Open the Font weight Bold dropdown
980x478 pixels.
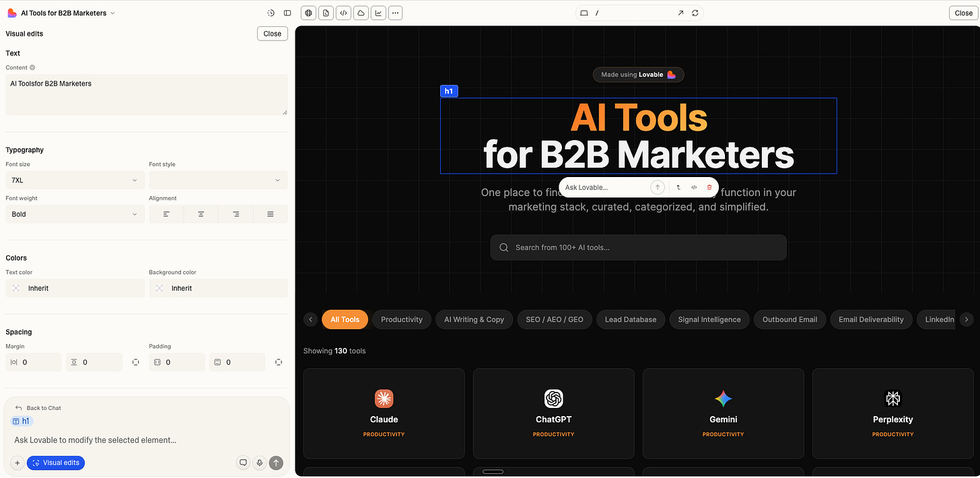[75, 214]
